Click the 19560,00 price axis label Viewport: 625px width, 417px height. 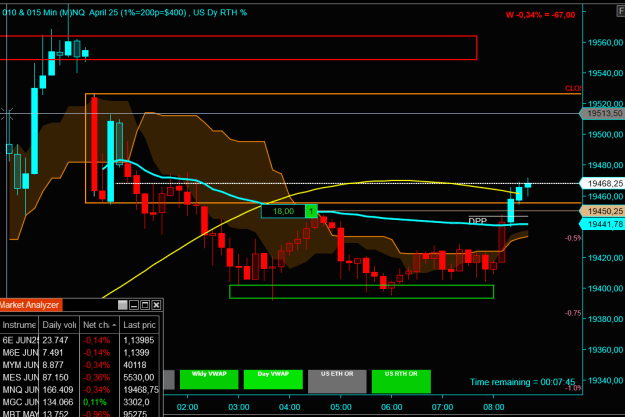pyautogui.click(x=605, y=42)
